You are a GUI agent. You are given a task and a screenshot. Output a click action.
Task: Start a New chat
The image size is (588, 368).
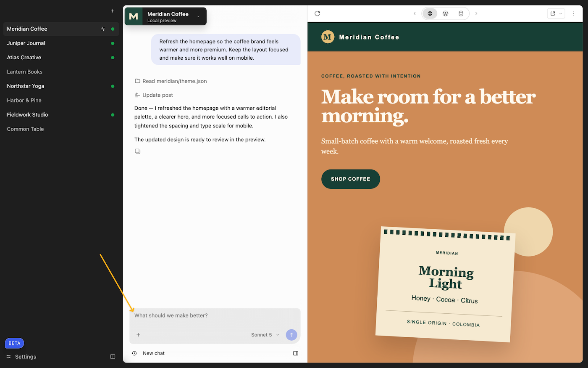click(154, 353)
